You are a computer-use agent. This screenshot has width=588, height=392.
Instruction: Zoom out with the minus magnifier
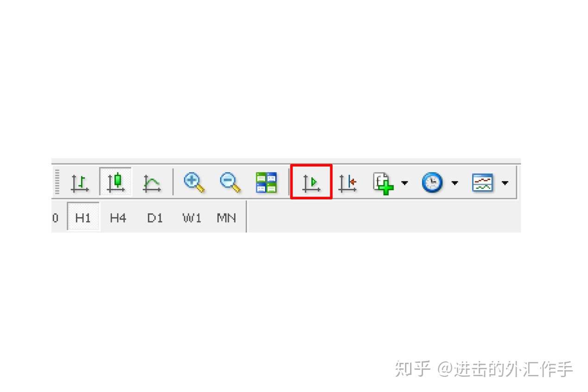(230, 182)
